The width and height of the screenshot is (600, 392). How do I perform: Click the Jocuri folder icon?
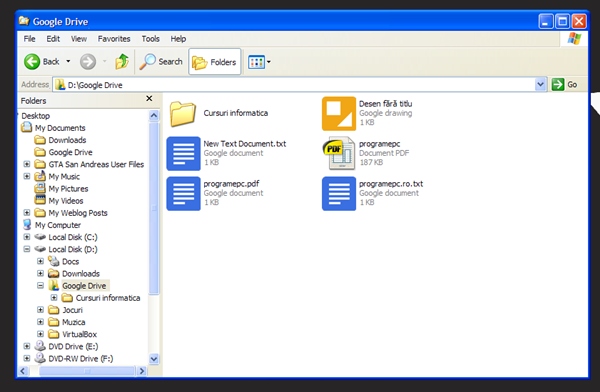(54, 310)
